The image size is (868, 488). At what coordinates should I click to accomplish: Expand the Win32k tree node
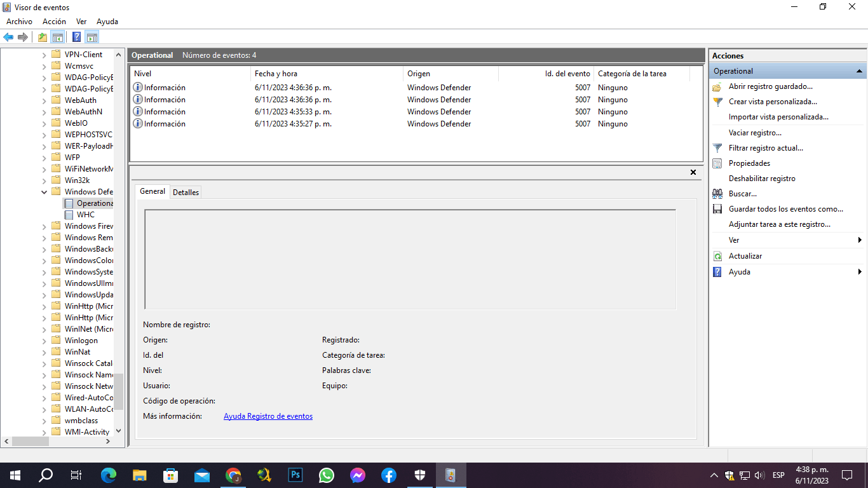[x=44, y=180]
